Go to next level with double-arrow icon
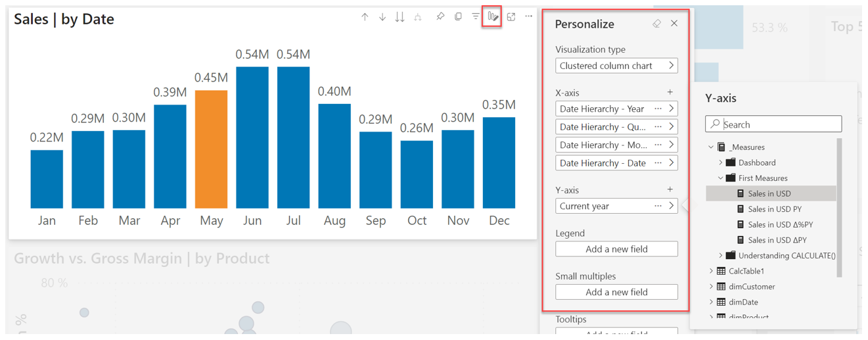Screen dimensions: 868x340 point(400,17)
